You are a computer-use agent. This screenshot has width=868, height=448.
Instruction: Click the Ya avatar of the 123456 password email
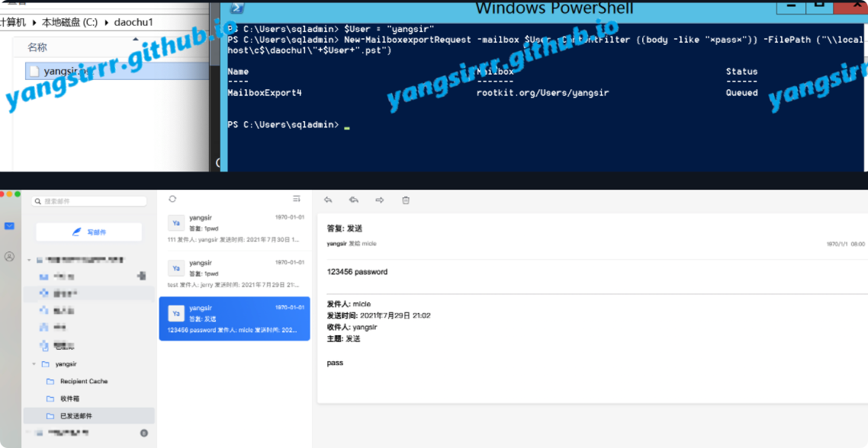[176, 314]
